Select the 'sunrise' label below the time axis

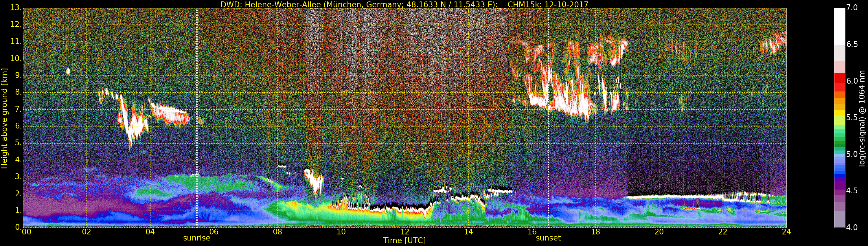point(197,238)
